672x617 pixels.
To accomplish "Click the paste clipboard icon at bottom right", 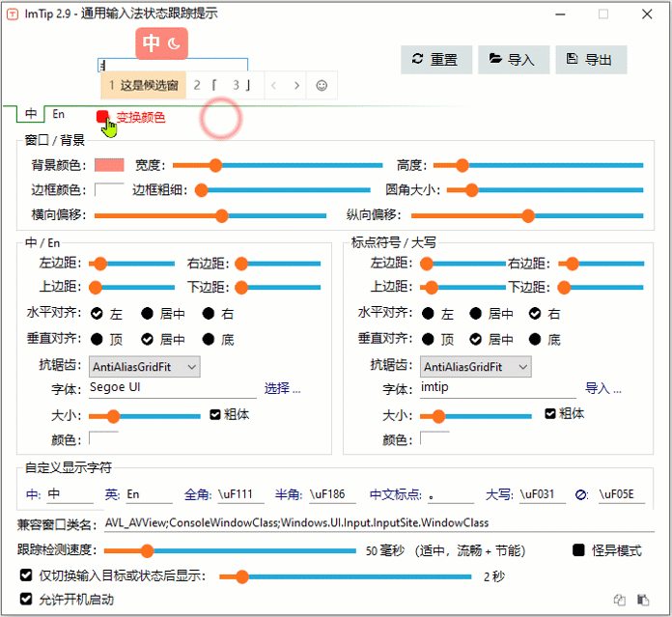I will 643,600.
